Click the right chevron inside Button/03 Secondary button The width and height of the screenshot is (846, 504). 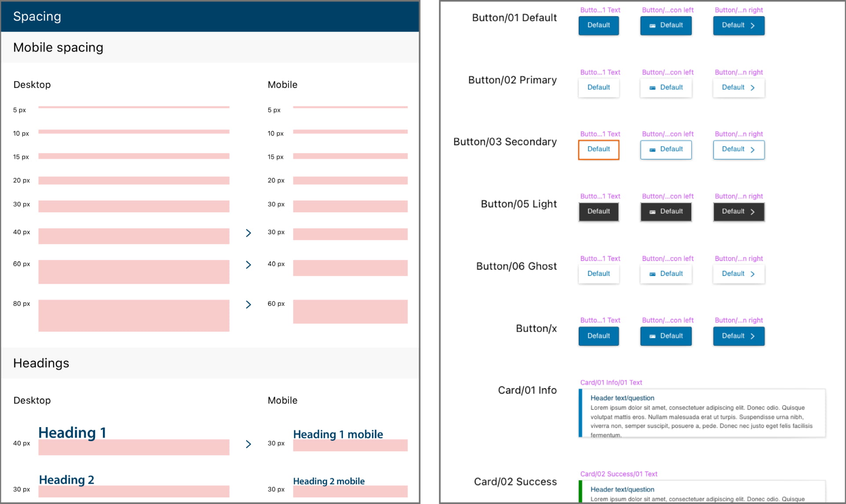pyautogui.click(x=753, y=149)
